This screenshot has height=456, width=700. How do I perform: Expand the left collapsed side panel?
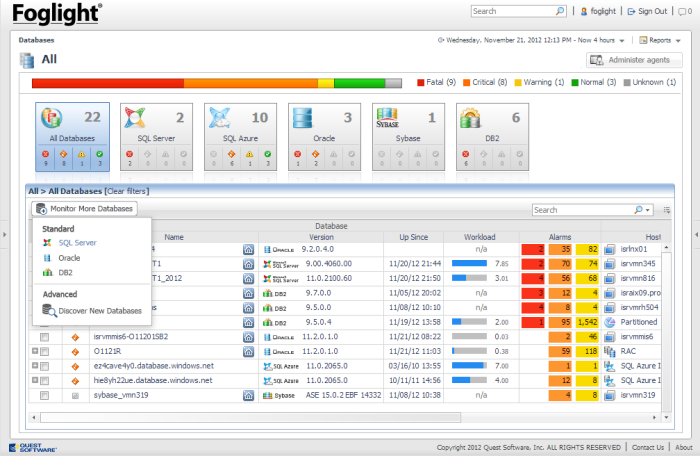(x=4, y=234)
